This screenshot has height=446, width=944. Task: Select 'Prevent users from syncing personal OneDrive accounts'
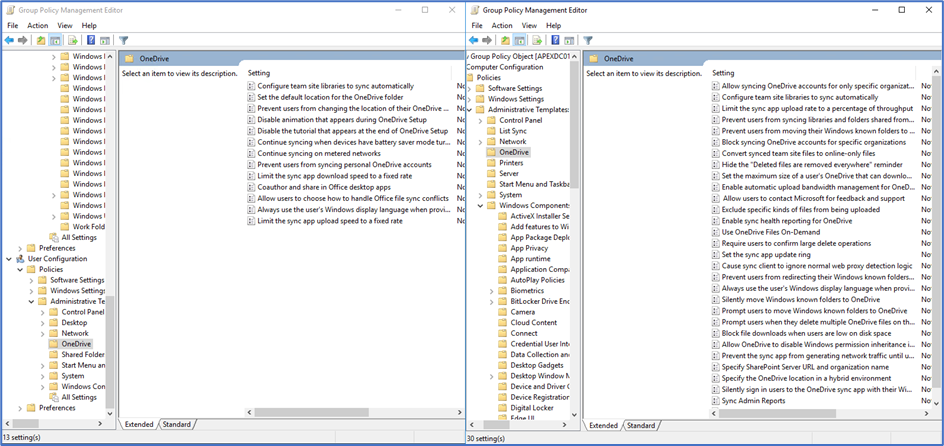pyautogui.click(x=344, y=164)
